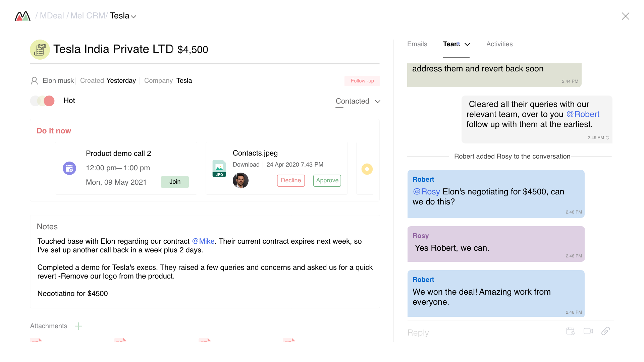Open the Tesla breadcrumb dropdown

pyautogui.click(x=133, y=16)
